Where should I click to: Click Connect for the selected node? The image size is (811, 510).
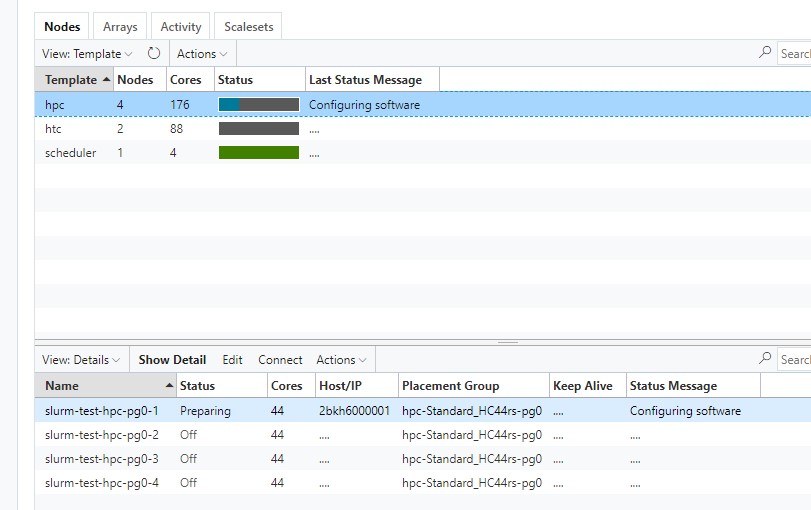[280, 360]
